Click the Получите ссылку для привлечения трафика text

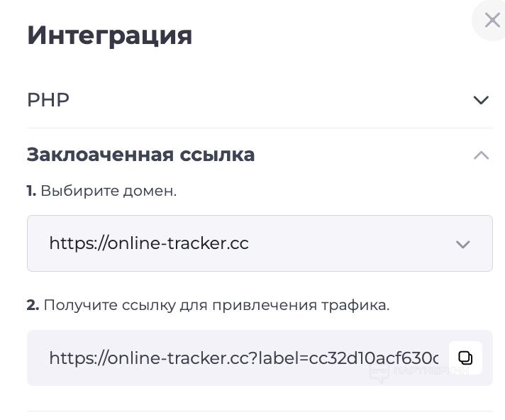coord(216,305)
